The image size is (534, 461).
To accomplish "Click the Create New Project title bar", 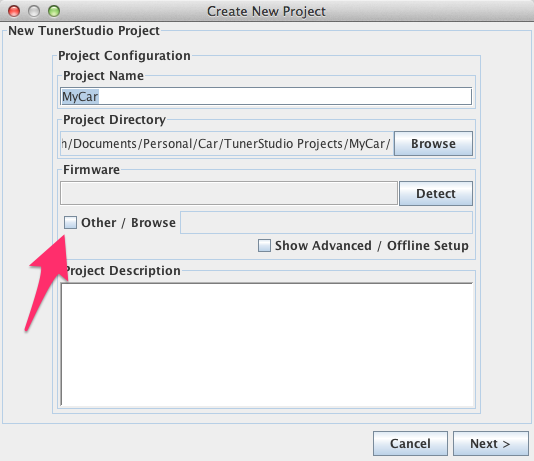I will pyautogui.click(x=267, y=11).
